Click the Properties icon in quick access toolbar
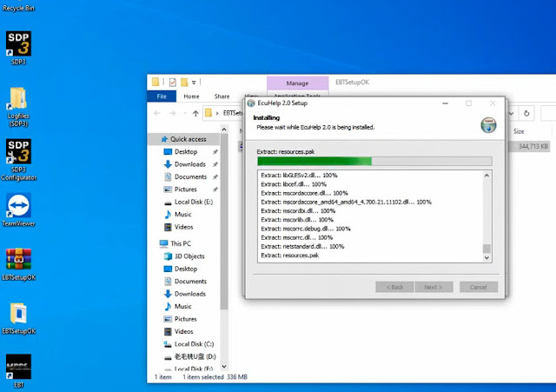Screen dimensions: 556x392 click(x=173, y=83)
